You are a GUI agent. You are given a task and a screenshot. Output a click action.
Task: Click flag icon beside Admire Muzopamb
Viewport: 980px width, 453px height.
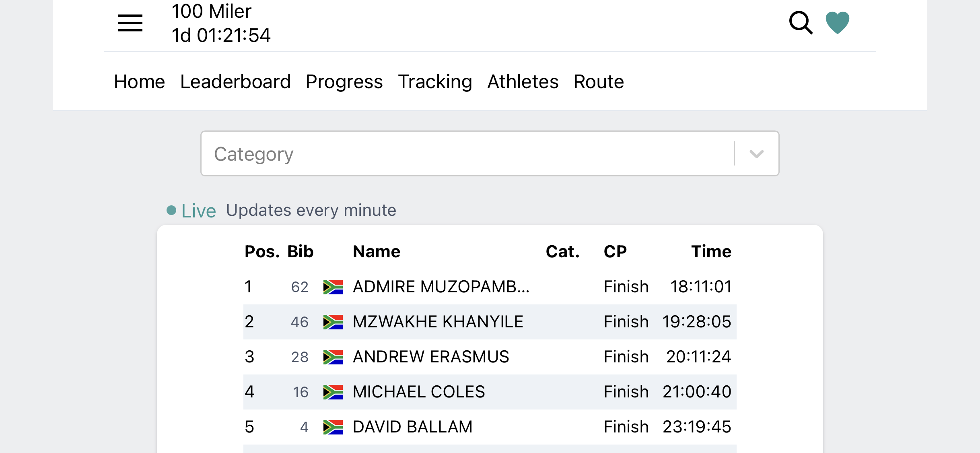tap(333, 287)
